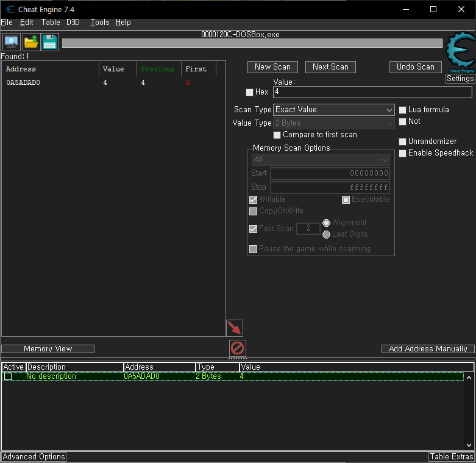Open the memory region All dropdown

tap(321, 160)
